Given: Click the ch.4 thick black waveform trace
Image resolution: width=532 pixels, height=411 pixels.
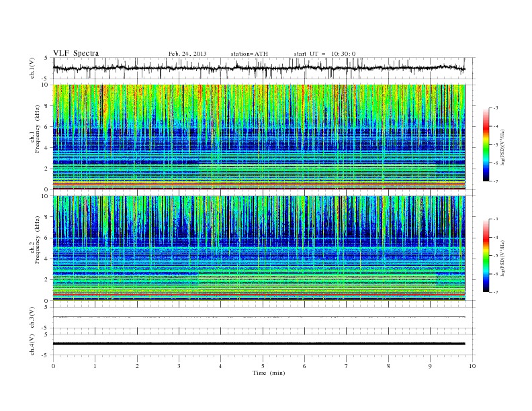Looking at the screenshot, I should click(x=259, y=344).
